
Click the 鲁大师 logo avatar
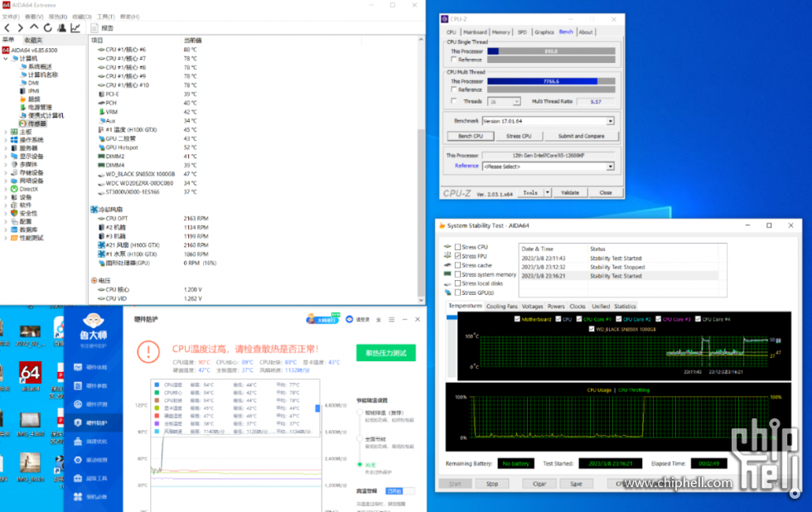(94, 322)
